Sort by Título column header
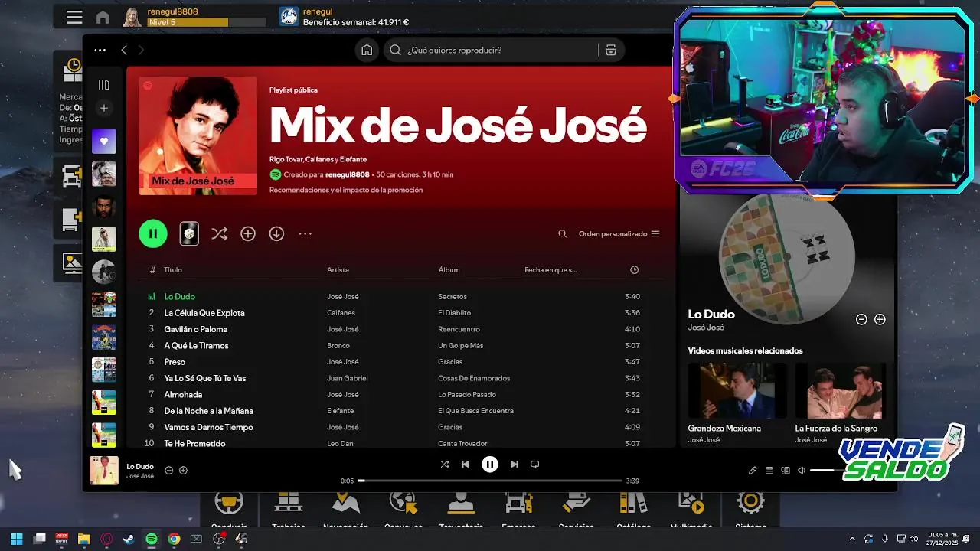The width and height of the screenshot is (980, 551). [x=173, y=270]
